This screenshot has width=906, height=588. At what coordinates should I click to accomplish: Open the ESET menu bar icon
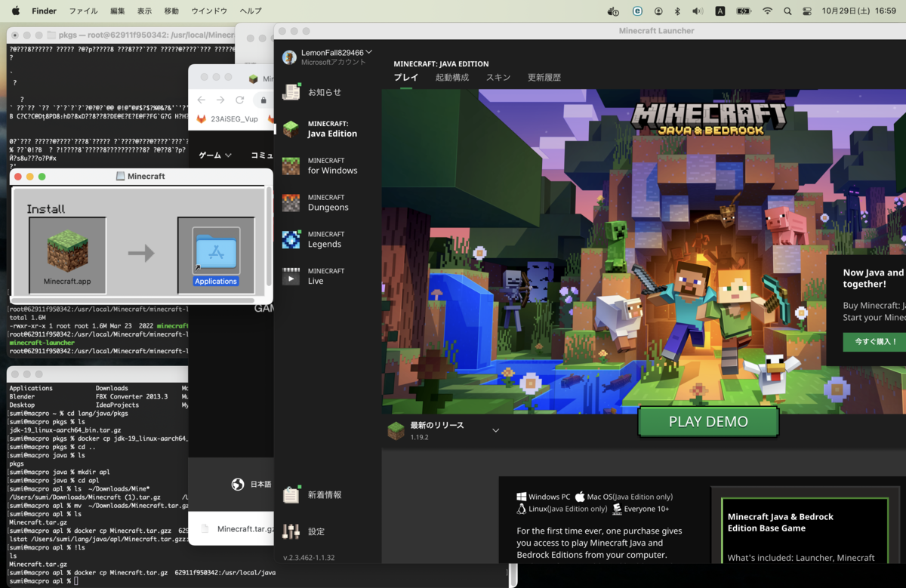[x=637, y=11]
